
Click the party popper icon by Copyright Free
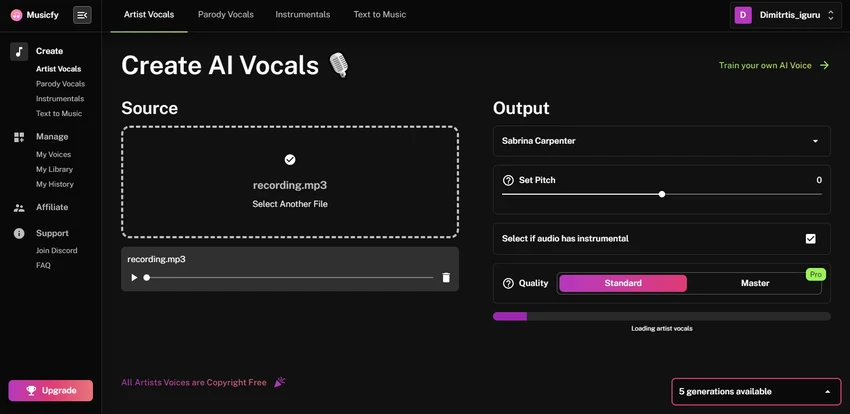point(279,382)
